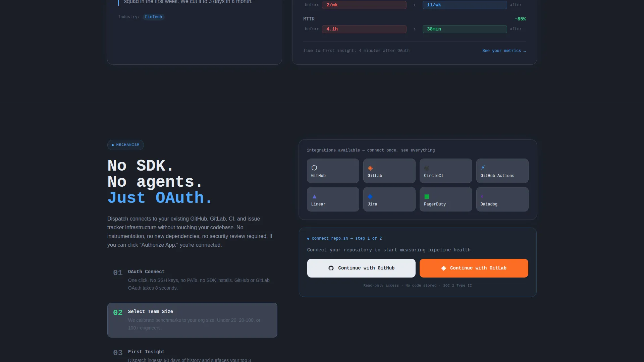Click the GitHub Actions card label
Viewport: 644px width, 362px height.
click(497, 176)
